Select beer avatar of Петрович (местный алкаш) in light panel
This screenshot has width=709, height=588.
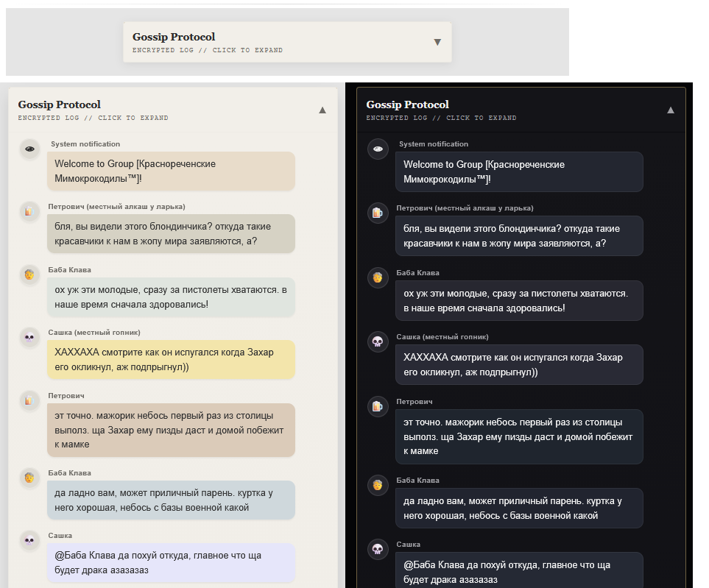[29, 211]
